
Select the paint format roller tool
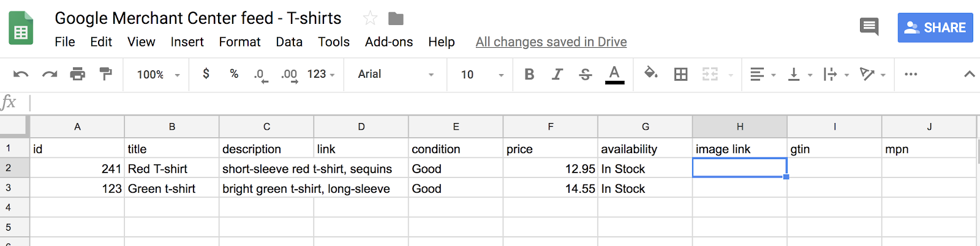pos(106,74)
